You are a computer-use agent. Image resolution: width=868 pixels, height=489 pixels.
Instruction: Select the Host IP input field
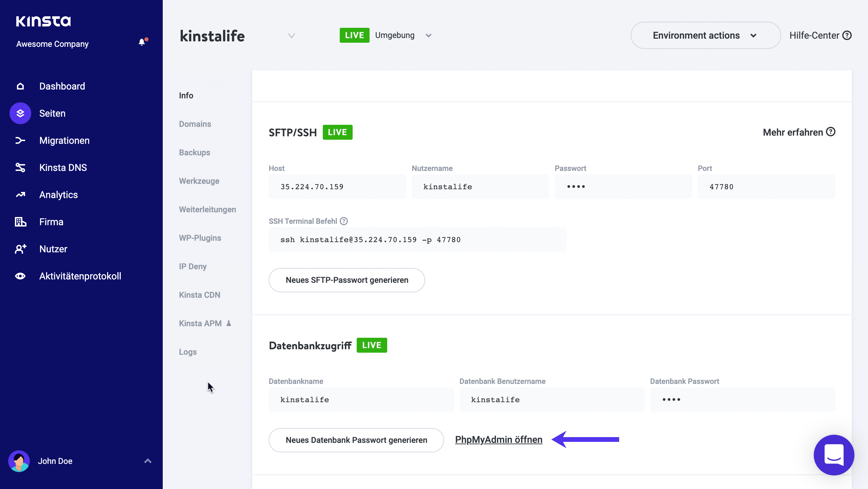point(337,186)
